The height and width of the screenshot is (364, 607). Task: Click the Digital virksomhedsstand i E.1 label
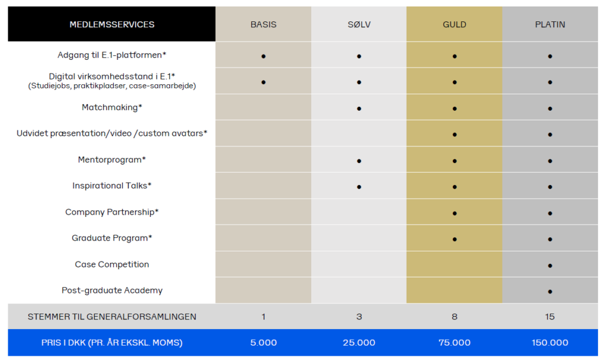112,76
